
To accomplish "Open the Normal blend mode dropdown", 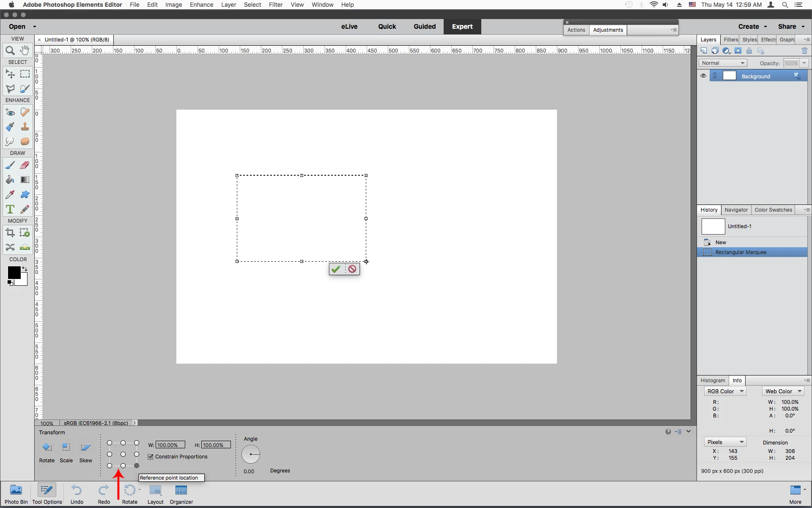I will coord(723,63).
